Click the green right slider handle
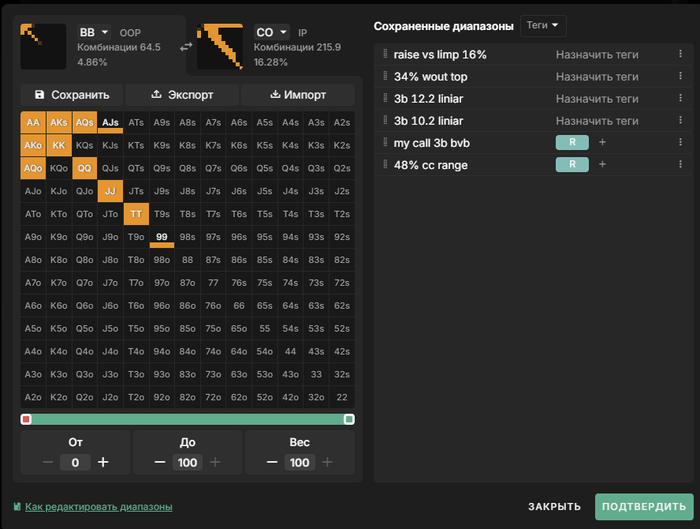The image size is (700, 529). click(x=349, y=419)
